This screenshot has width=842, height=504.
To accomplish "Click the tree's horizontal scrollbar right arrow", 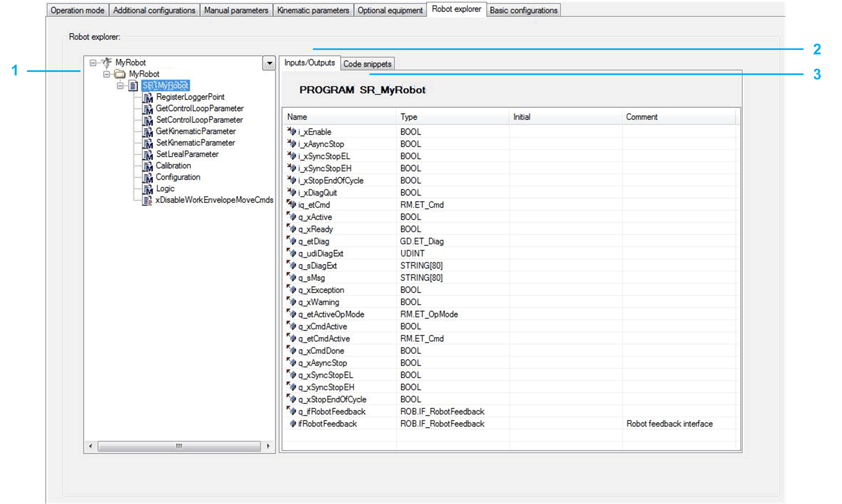I will click(x=268, y=446).
